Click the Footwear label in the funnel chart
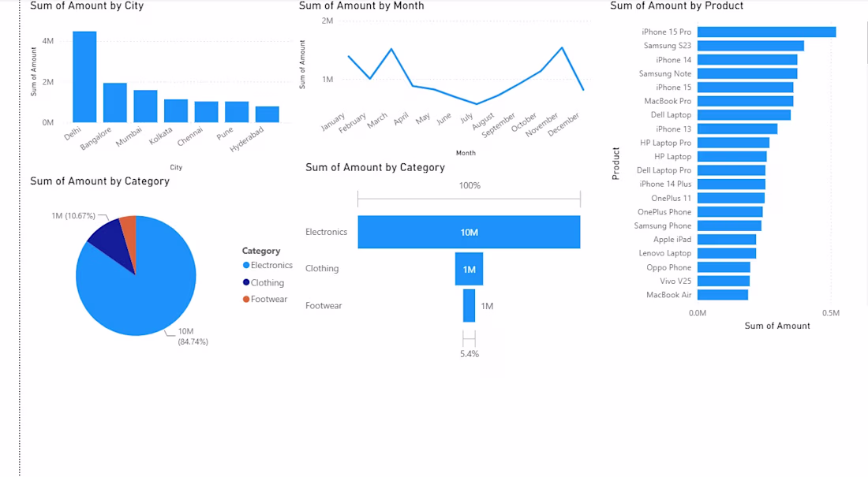The image size is (868, 477). [324, 305]
